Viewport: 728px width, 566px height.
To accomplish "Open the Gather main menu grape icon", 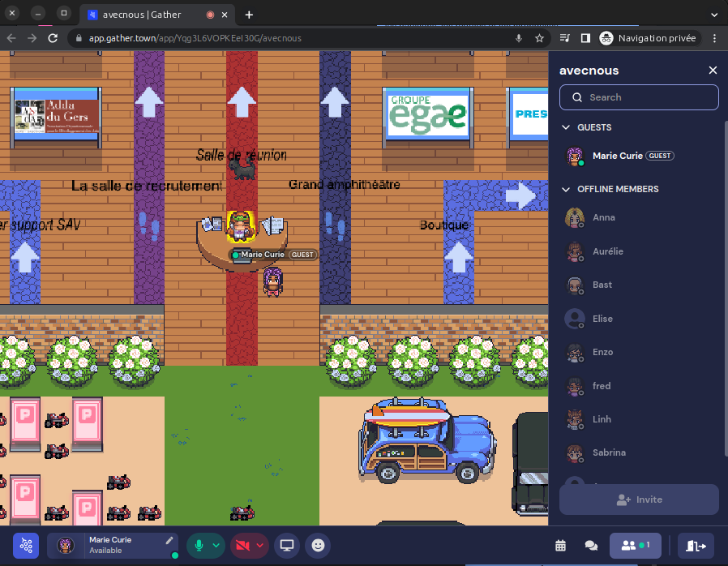I will click(27, 546).
